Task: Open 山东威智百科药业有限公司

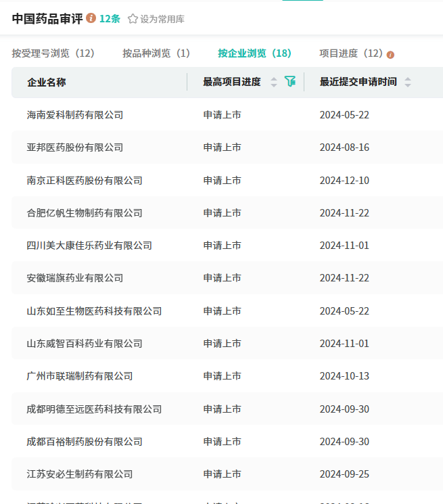Action: (x=85, y=344)
